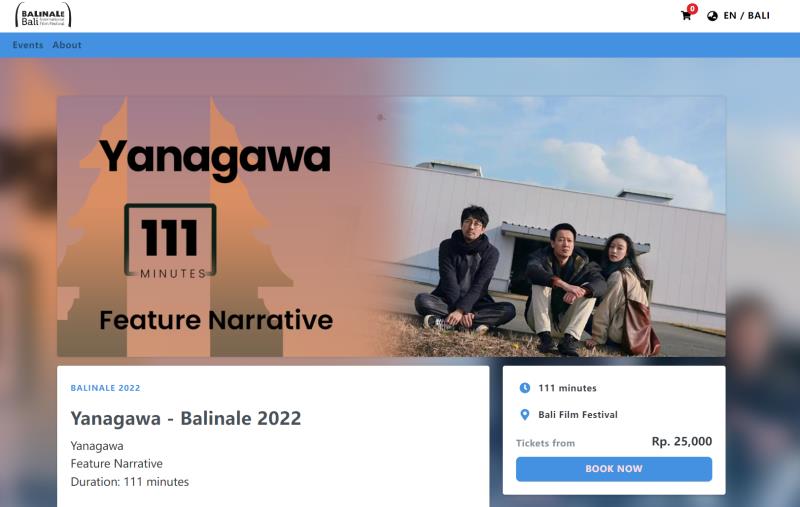The width and height of the screenshot is (800, 507).
Task: Click the globe language icon
Action: tap(712, 16)
